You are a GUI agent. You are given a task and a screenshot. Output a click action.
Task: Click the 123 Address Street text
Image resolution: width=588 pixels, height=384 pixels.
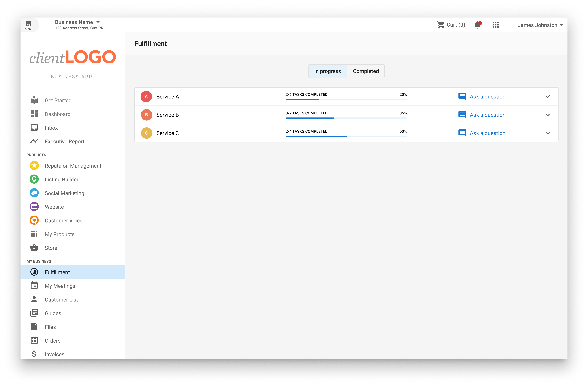coord(79,28)
